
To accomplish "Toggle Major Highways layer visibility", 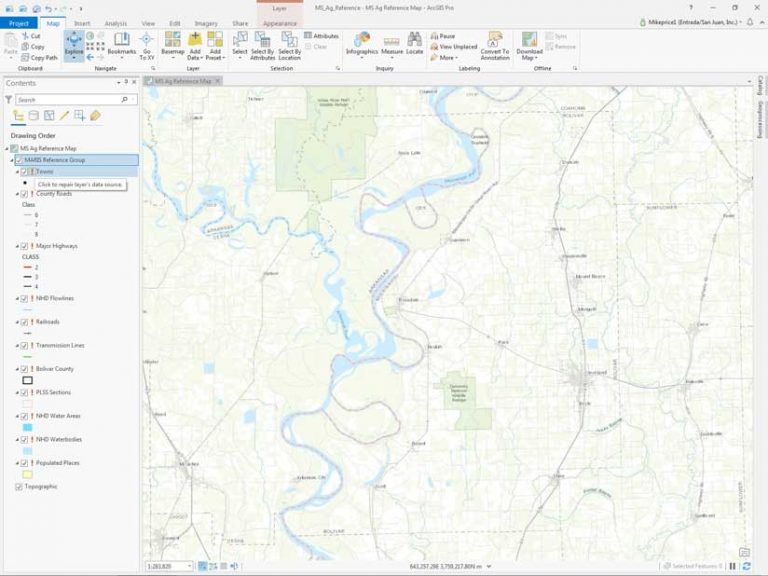I will coord(24,246).
